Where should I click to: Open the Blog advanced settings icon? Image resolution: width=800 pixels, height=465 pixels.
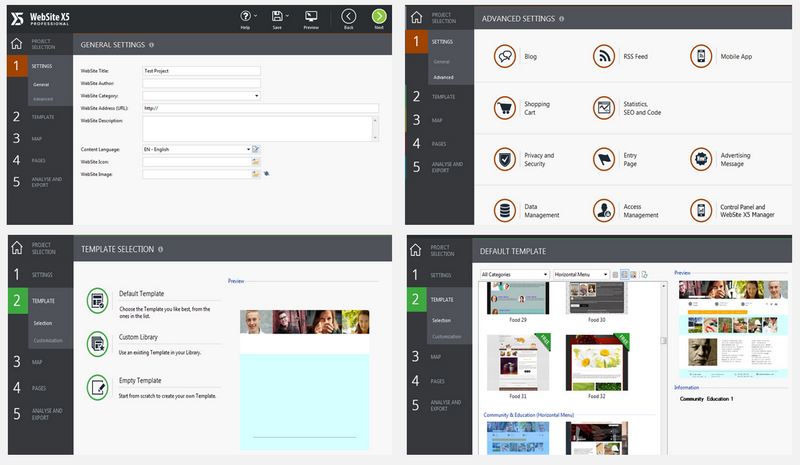pyautogui.click(x=505, y=56)
